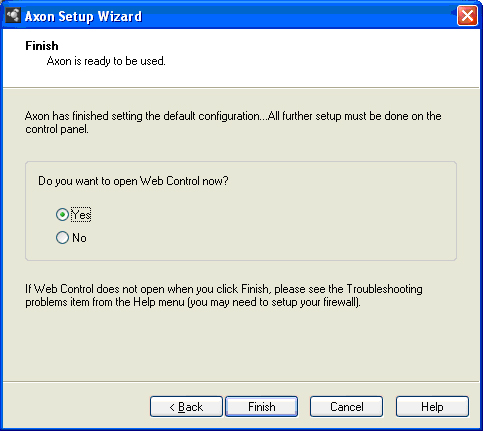Click empty space inside the Web Control group box
483x431 pixels.
click(x=283, y=227)
